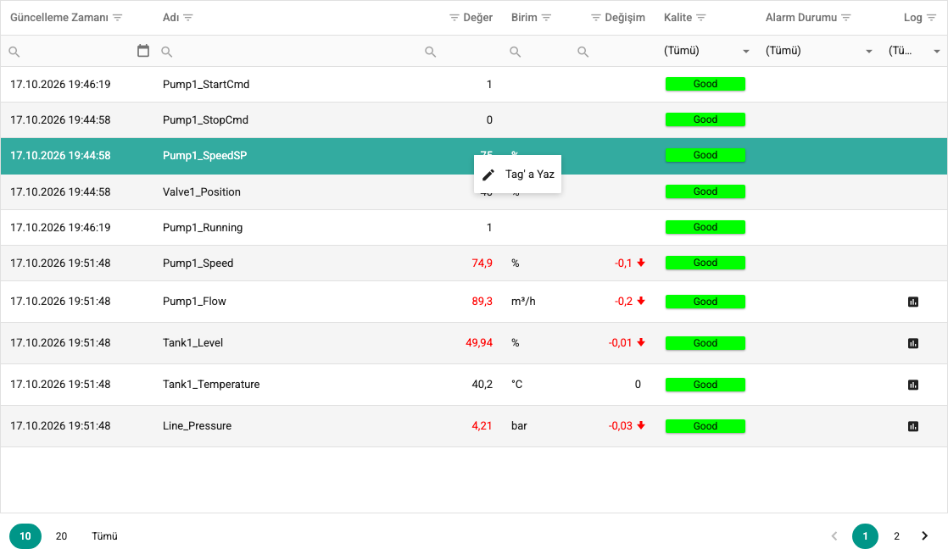
Task: Go to previous page with left chevron
Action: click(834, 535)
